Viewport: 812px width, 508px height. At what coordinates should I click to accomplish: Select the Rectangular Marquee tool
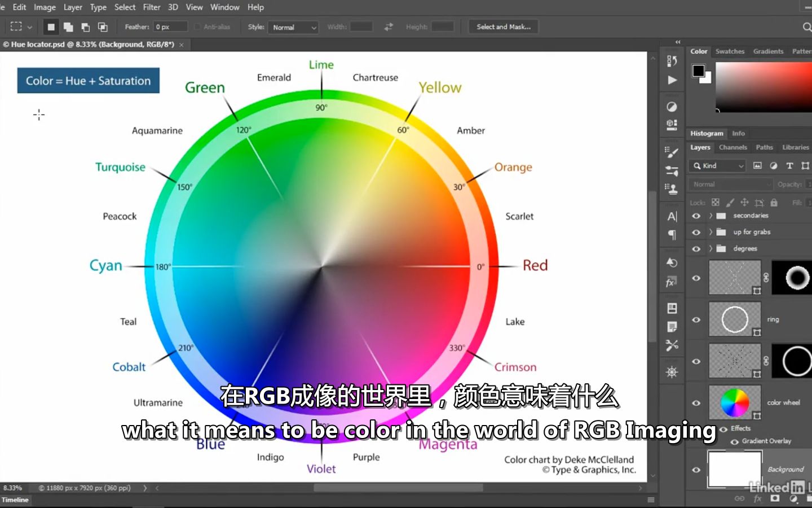tap(16, 26)
